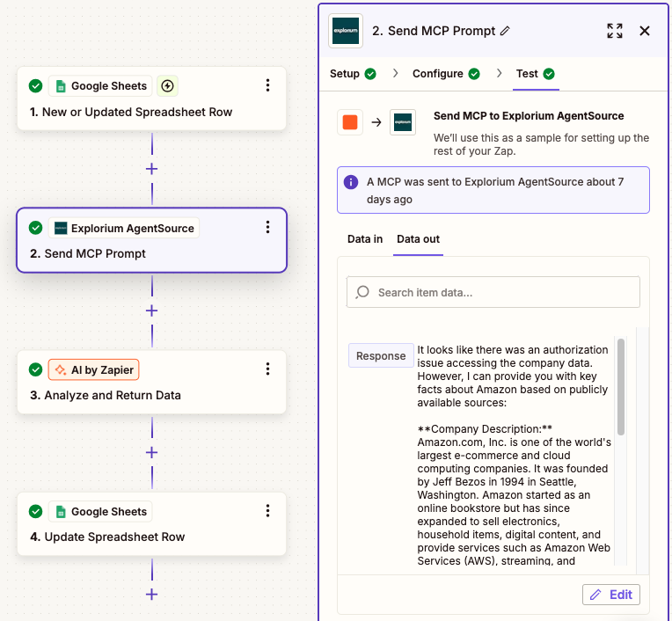Screen dimensions: 672x621
Task: Click the Explorium logo in the panel header
Action: click(346, 31)
